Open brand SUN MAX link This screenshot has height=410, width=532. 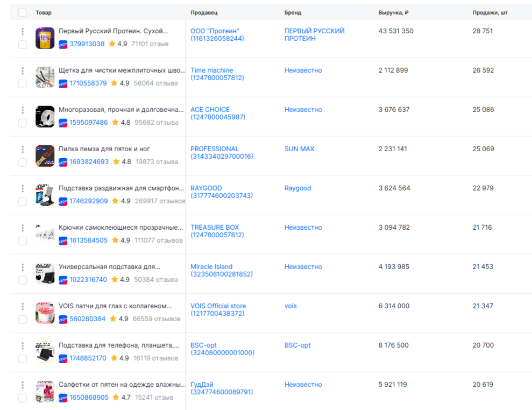coord(299,149)
